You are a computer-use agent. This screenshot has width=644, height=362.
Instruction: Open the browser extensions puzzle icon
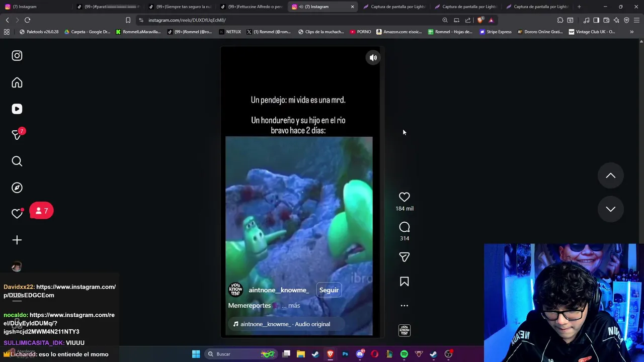click(560, 20)
